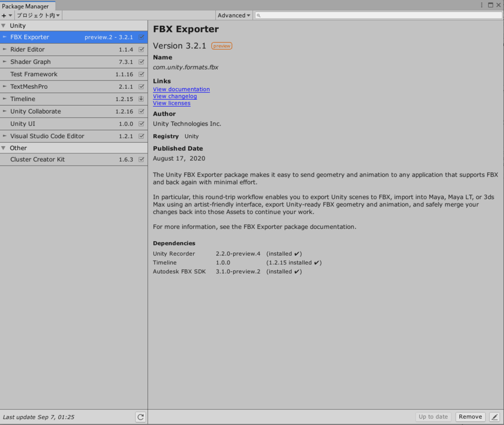This screenshot has width=504, height=425.
Task: Select Unity Collaborate package row
Action: [x=73, y=111]
